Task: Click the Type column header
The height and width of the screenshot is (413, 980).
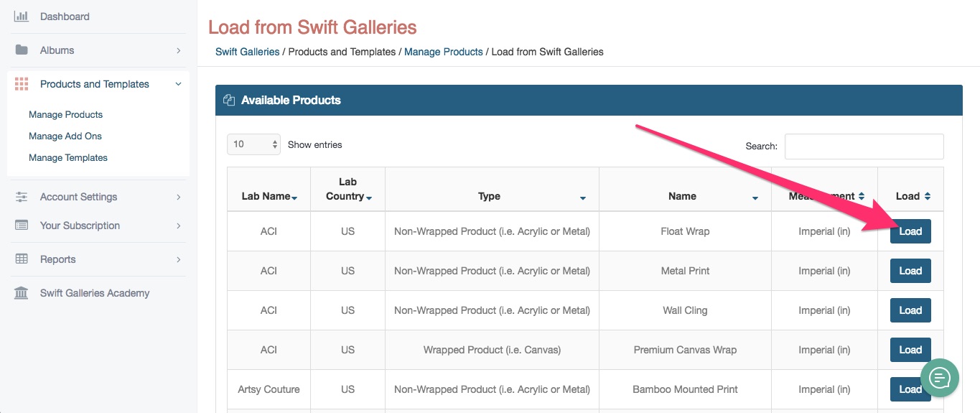Action: (x=493, y=190)
